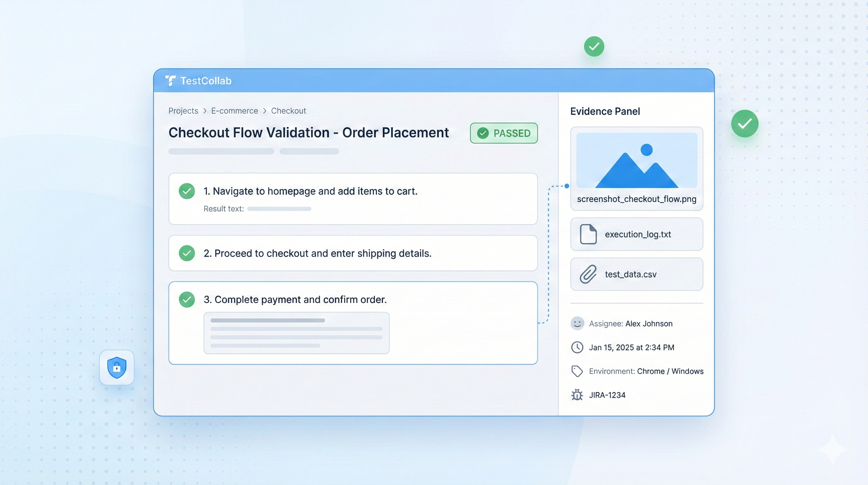Open the PASSED status dropdown

[503, 133]
